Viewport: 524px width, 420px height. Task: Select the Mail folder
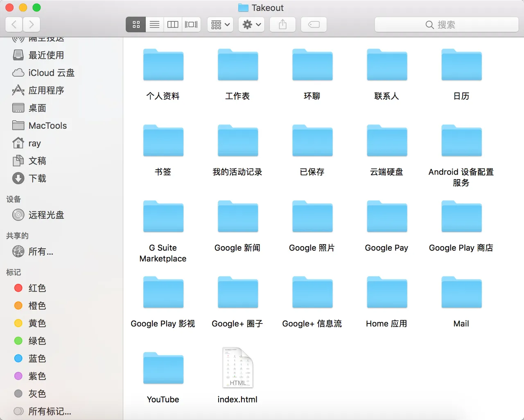(x=461, y=293)
